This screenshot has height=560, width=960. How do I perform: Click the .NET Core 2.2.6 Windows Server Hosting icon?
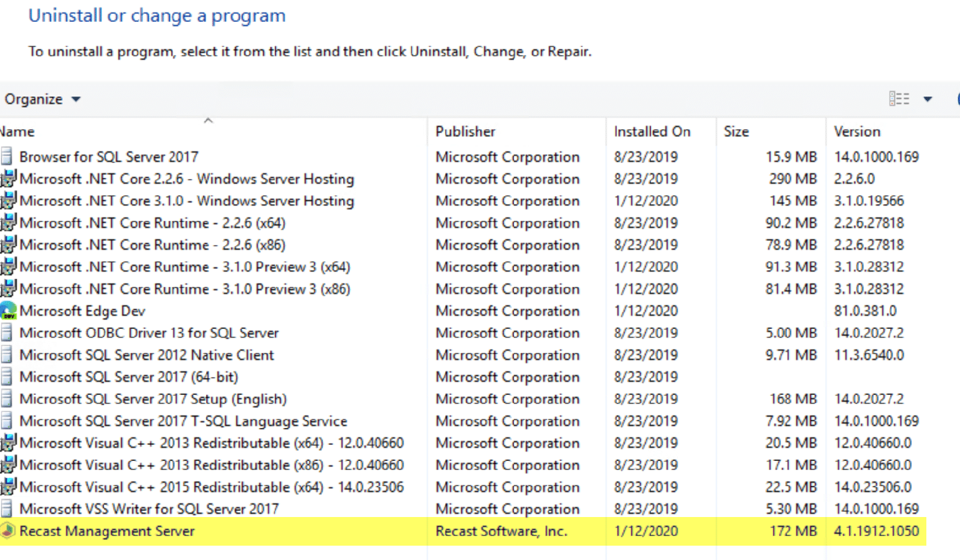coord(8,179)
